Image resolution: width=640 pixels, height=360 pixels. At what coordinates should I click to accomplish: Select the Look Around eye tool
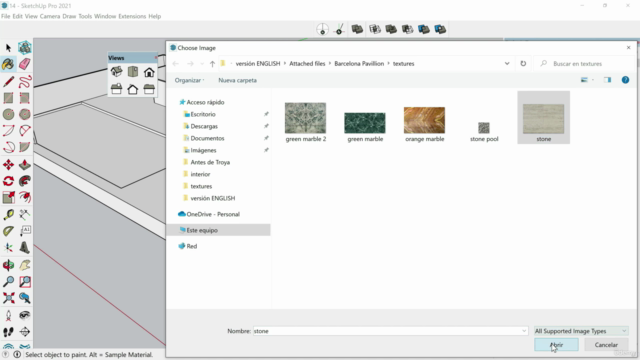point(24,315)
